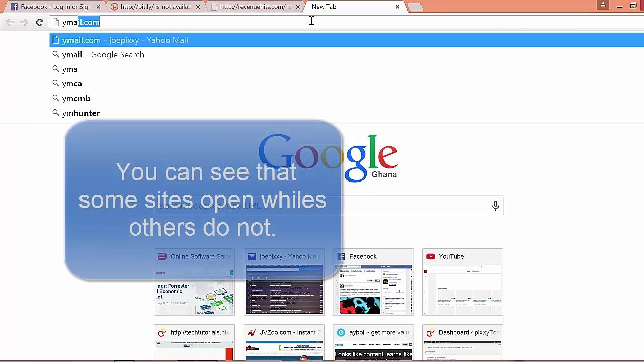Open the techtutorials.pixxy thumbnail
Screen dimensions: 644x362
pos(194,343)
